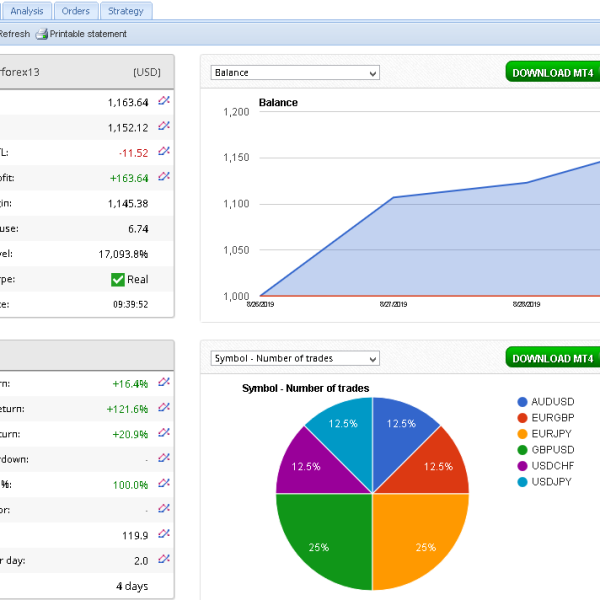The image size is (600, 600).
Task: Click the chart icon beside +20.9%
Action: 164,433
